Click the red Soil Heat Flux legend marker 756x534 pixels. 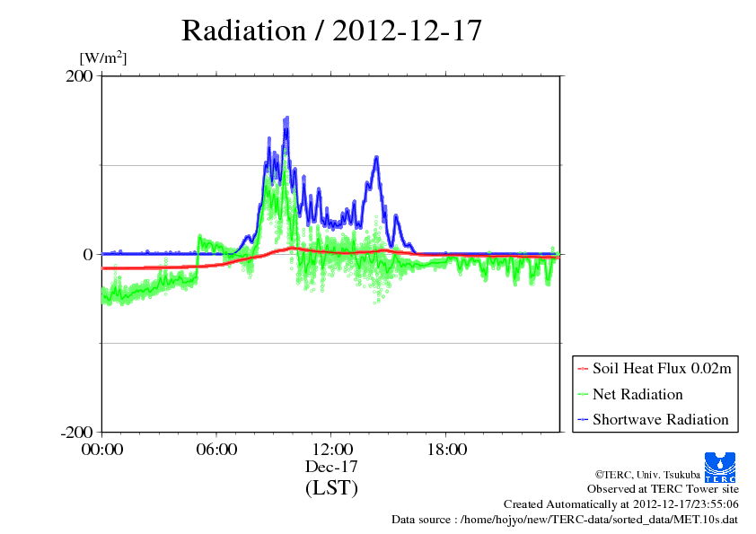pos(583,369)
